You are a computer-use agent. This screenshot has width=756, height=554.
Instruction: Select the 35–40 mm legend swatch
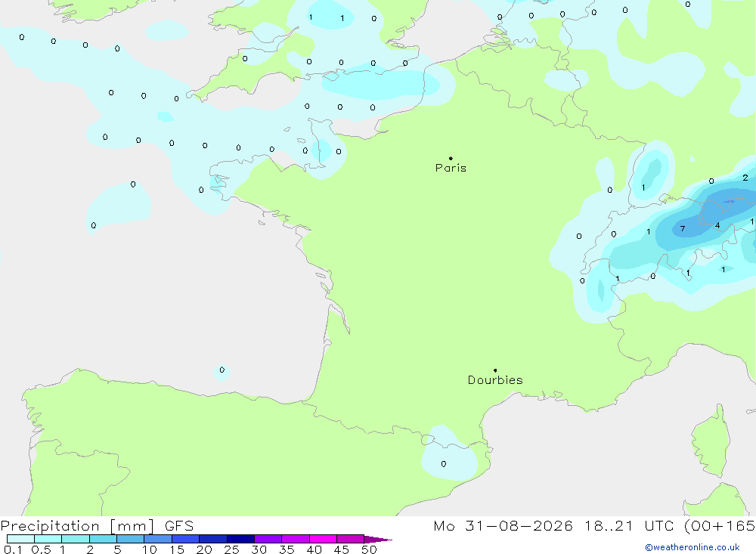[295, 539]
